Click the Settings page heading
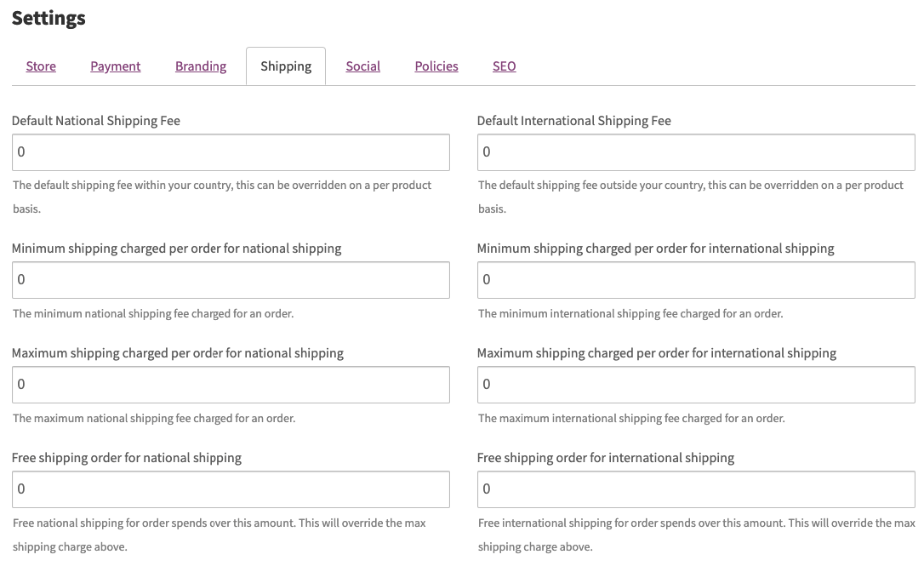This screenshot has width=924, height=566. [48, 18]
